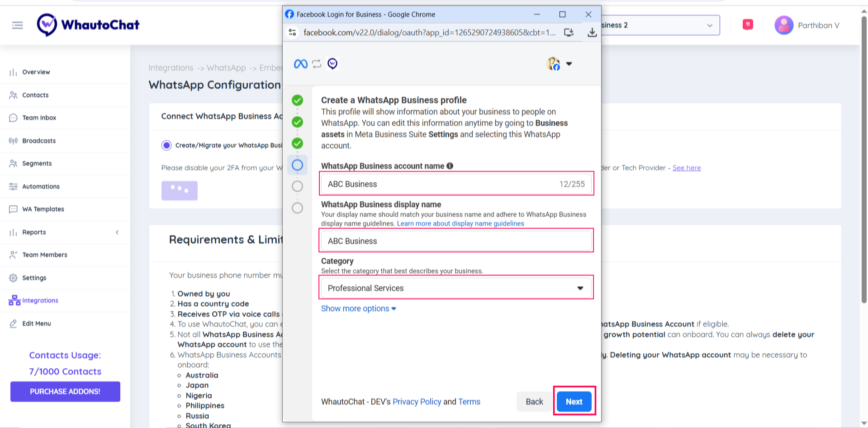
Task: Click the WhatsApp breadcrumb link
Action: (226, 68)
